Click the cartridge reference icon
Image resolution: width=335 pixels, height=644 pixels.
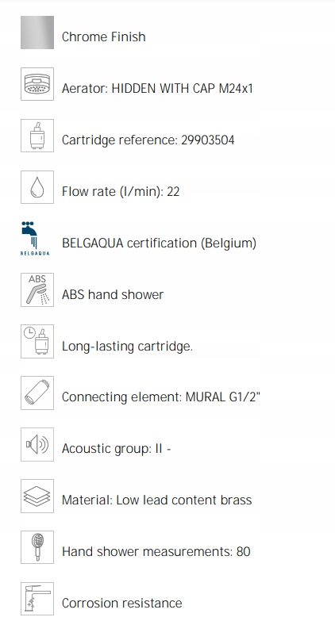click(x=37, y=136)
